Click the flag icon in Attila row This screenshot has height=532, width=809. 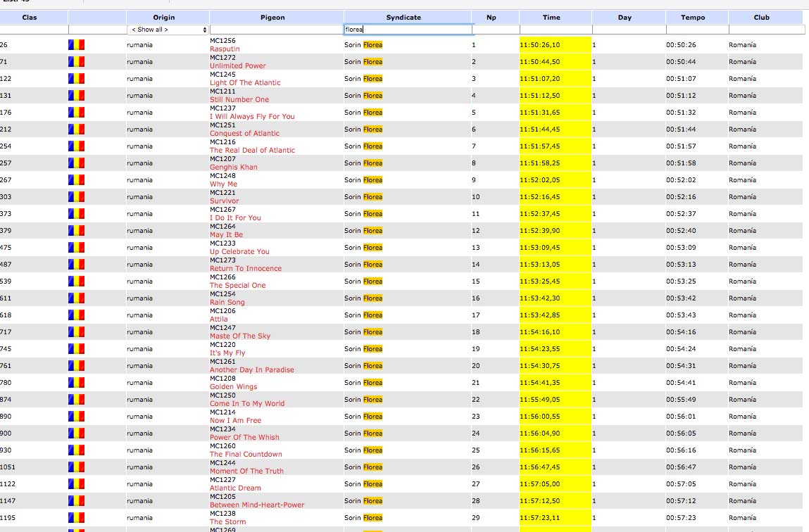[x=76, y=315]
